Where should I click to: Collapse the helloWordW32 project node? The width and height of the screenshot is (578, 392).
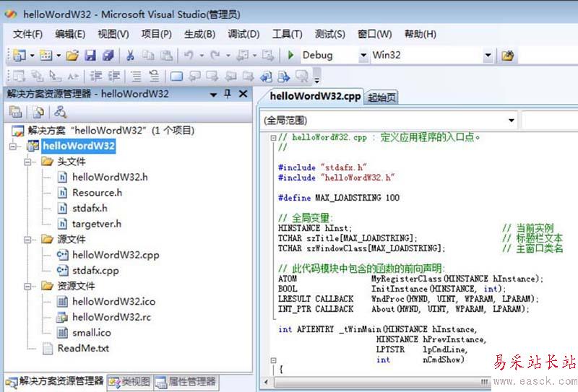pos(13,147)
